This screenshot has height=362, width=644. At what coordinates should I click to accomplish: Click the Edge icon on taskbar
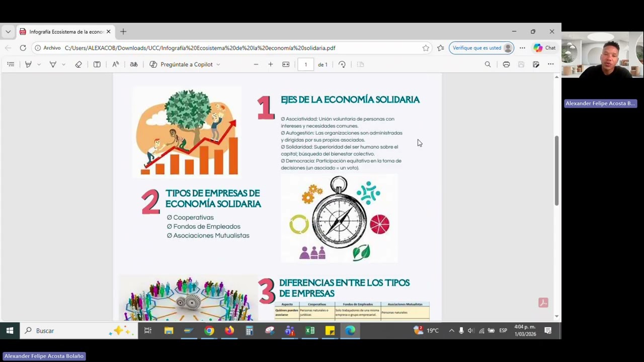tap(350, 330)
